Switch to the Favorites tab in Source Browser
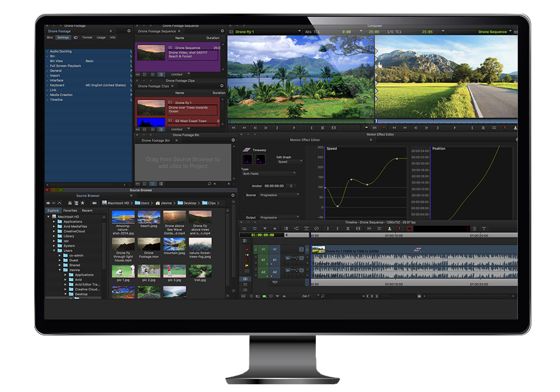Image resolution: width=560 pixels, height=392 pixels. 70,211
